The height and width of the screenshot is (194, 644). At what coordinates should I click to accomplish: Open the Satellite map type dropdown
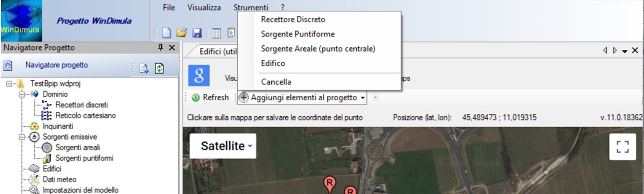pos(227,146)
